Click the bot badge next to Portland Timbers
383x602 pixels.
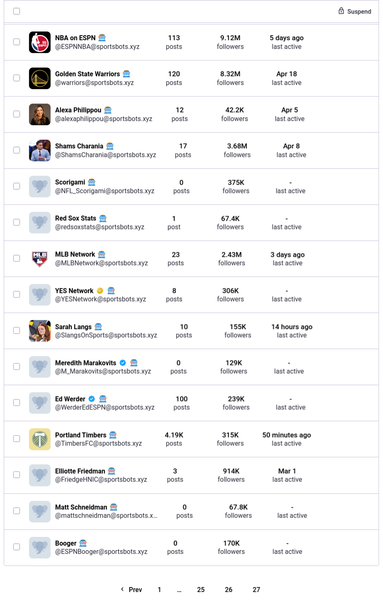112,435
